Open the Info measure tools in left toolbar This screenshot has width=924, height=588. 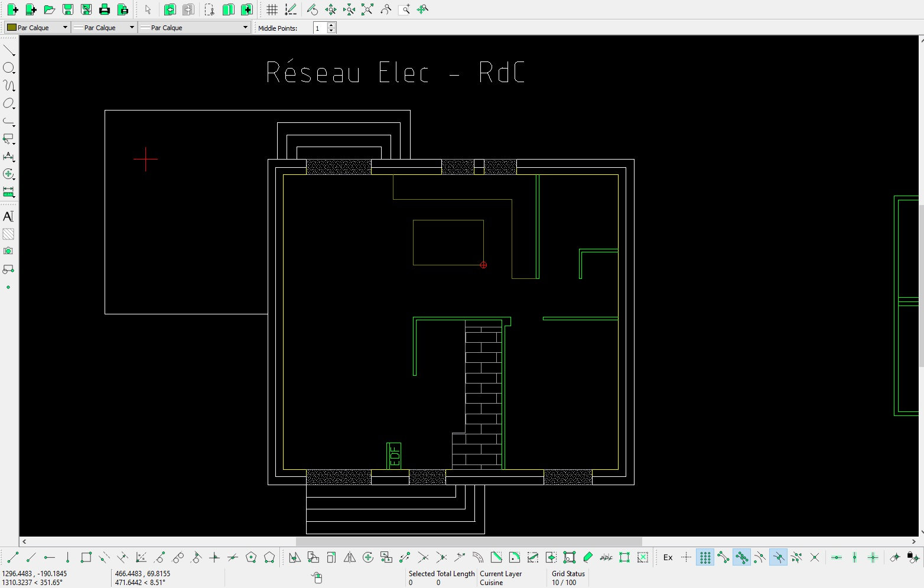click(9, 192)
